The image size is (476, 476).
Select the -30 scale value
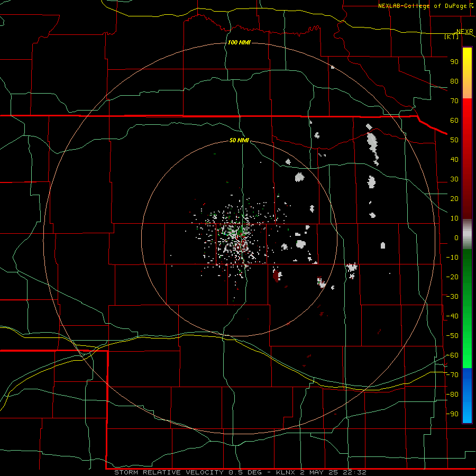pos(452,297)
